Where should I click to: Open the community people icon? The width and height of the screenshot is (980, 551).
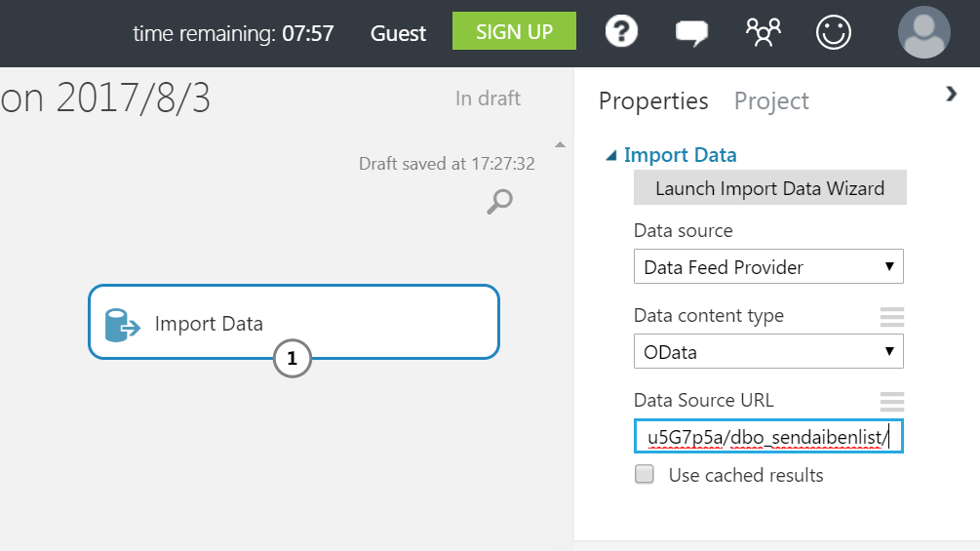click(x=764, y=32)
